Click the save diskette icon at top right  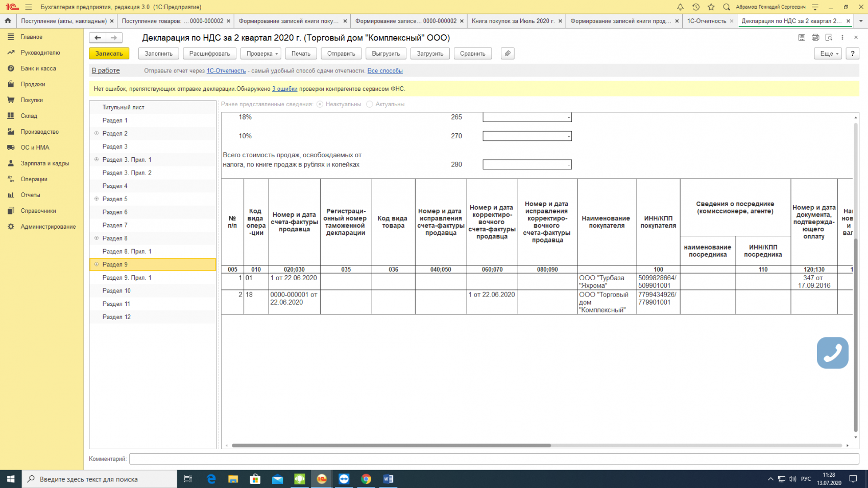click(x=802, y=38)
